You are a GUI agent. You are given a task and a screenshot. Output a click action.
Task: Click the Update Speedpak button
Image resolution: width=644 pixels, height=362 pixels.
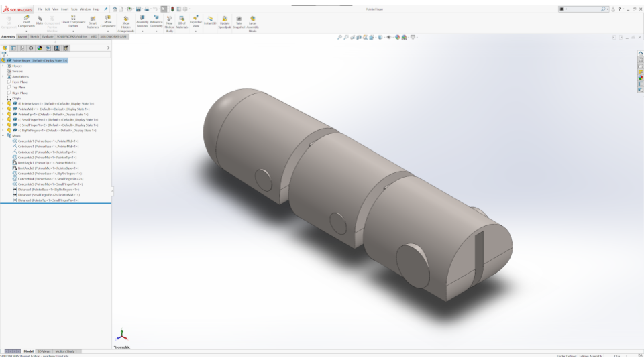pos(224,23)
